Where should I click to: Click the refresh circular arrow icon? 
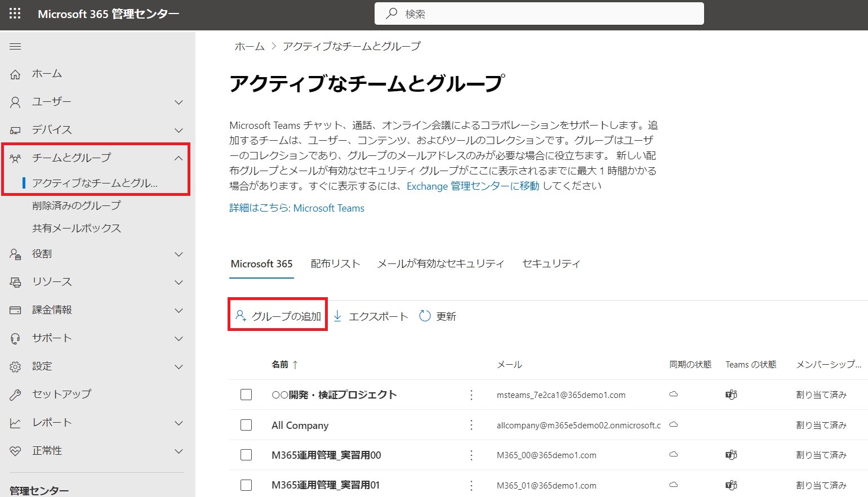(x=425, y=316)
